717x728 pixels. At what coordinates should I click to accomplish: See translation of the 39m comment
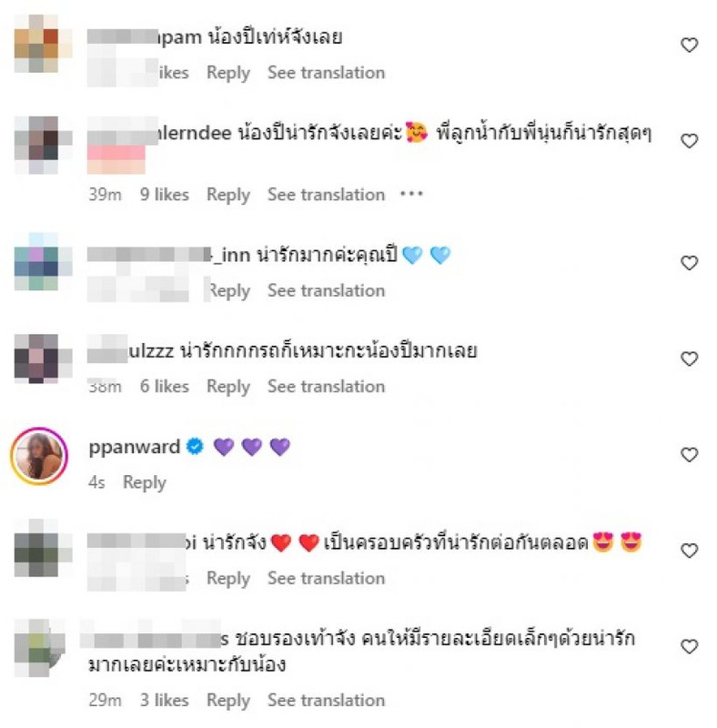click(326, 195)
